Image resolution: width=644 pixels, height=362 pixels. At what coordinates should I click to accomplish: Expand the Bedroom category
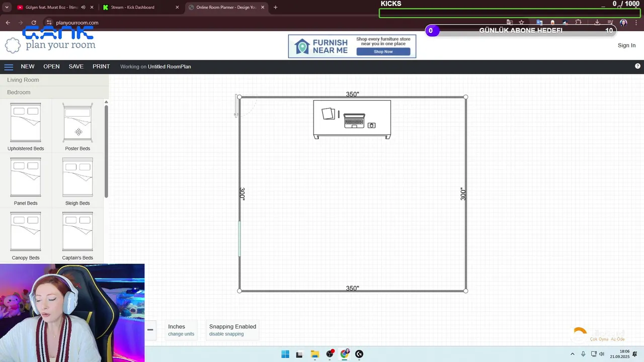point(54,93)
